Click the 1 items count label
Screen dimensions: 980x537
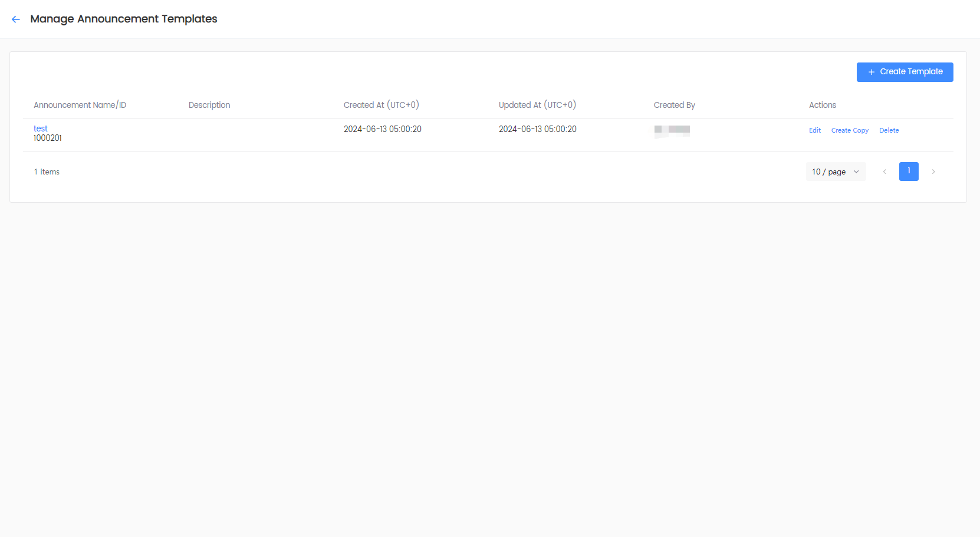click(47, 172)
